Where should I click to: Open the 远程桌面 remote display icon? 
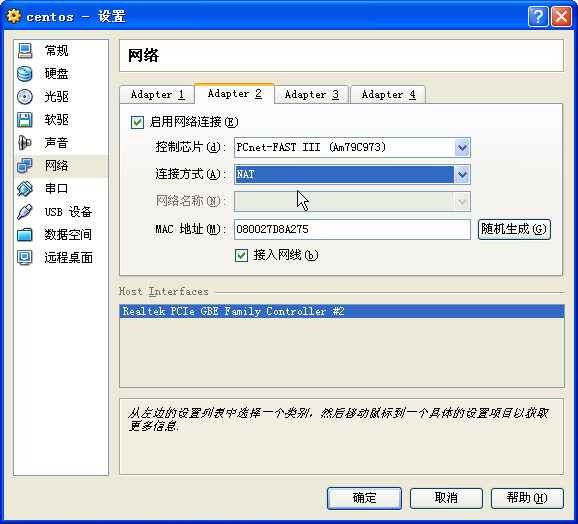click(x=25, y=258)
